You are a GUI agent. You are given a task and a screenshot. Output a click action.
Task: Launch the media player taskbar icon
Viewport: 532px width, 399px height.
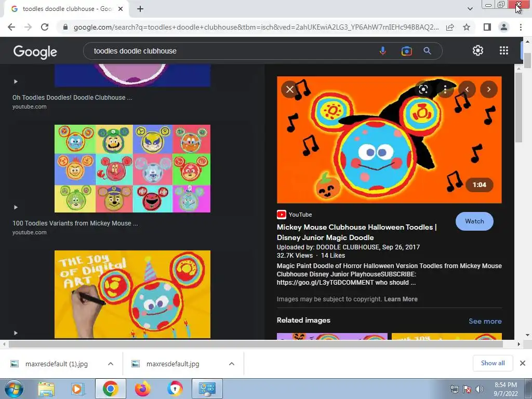click(77, 389)
